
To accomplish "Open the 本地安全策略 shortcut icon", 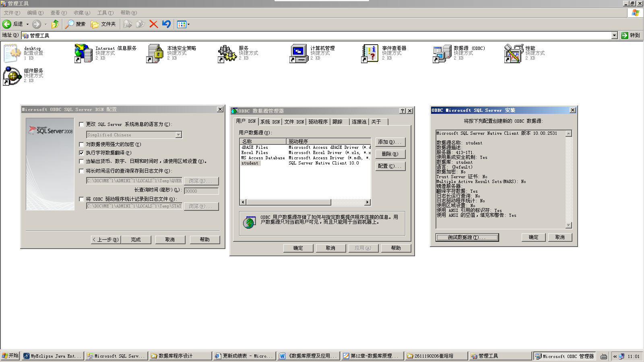I will coord(155,53).
